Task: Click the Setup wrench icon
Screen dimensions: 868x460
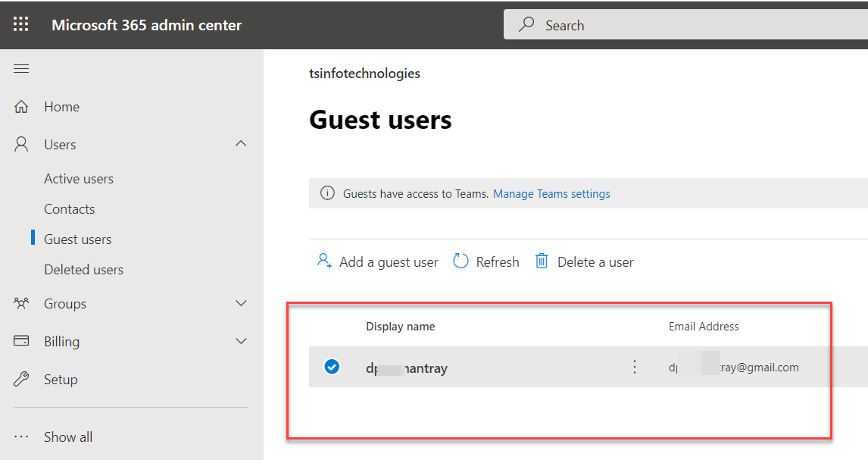Action: [22, 380]
